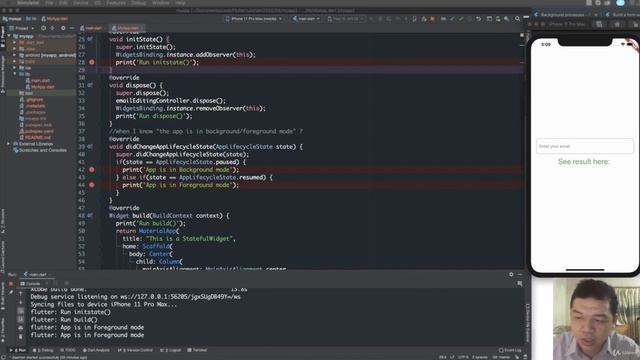Screen dimensions: 640x360
Task: Open the Help menu in menu bar
Action: click(180, 3)
